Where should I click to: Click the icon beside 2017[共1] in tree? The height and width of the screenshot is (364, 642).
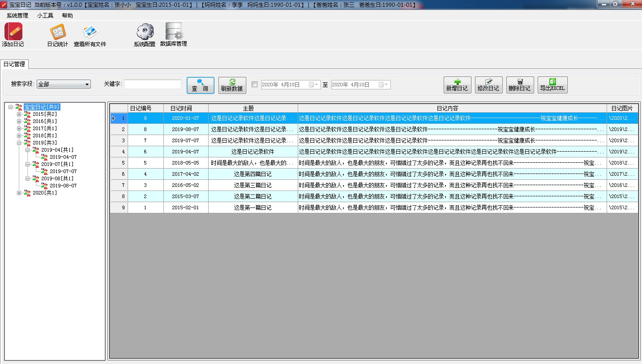click(x=27, y=128)
